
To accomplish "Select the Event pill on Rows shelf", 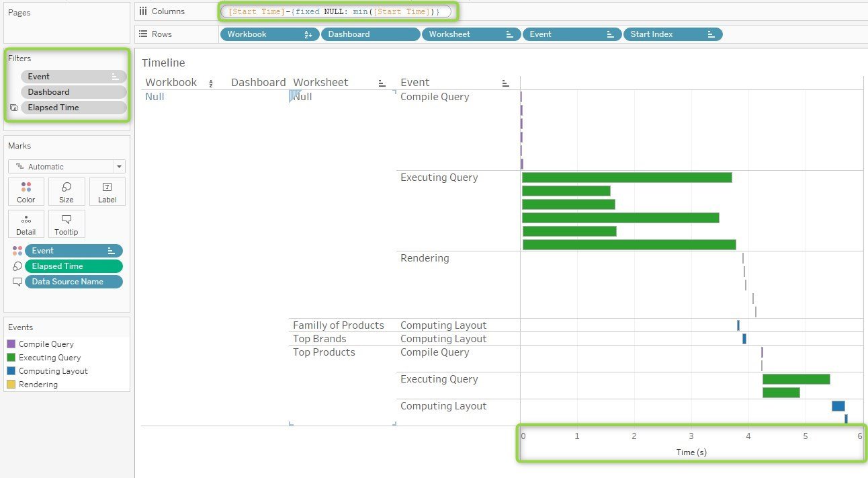I will (572, 34).
